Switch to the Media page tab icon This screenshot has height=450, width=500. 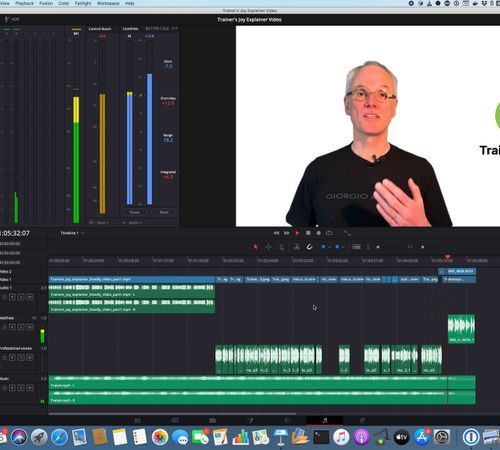[138, 421]
